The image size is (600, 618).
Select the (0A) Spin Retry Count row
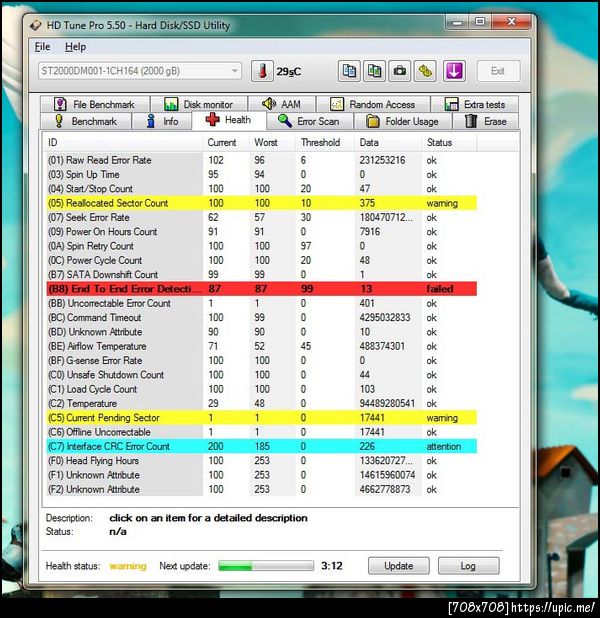pyautogui.click(x=261, y=246)
